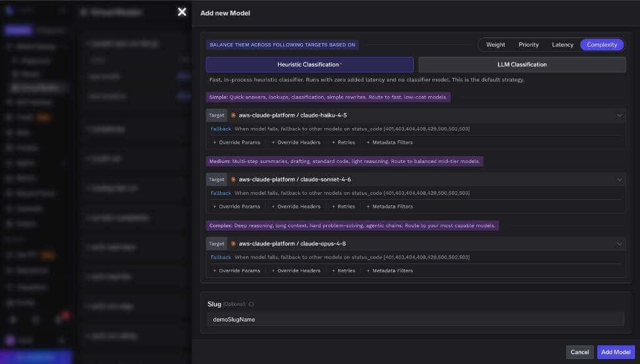Add Retries for claude-opus-4-8
This screenshot has height=364, width=640.
coord(343,270)
